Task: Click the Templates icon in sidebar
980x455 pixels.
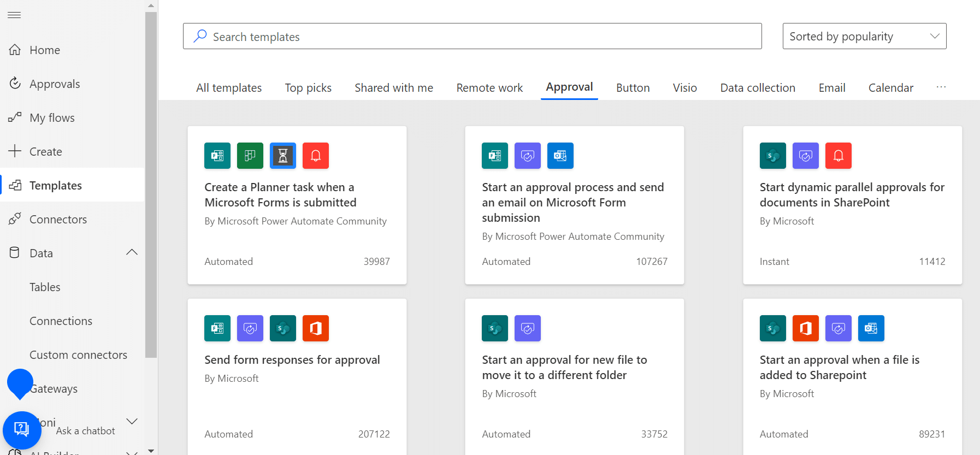Action: coord(15,185)
